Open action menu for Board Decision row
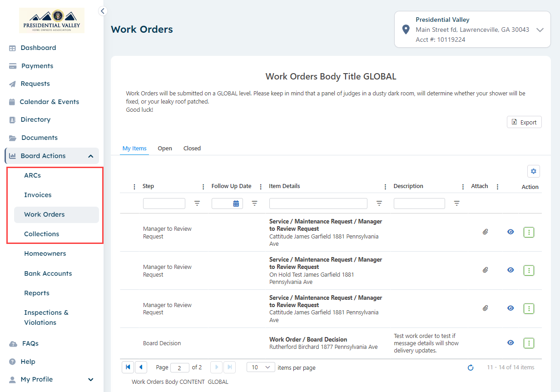Screen dimensions: 560x392 [529, 343]
